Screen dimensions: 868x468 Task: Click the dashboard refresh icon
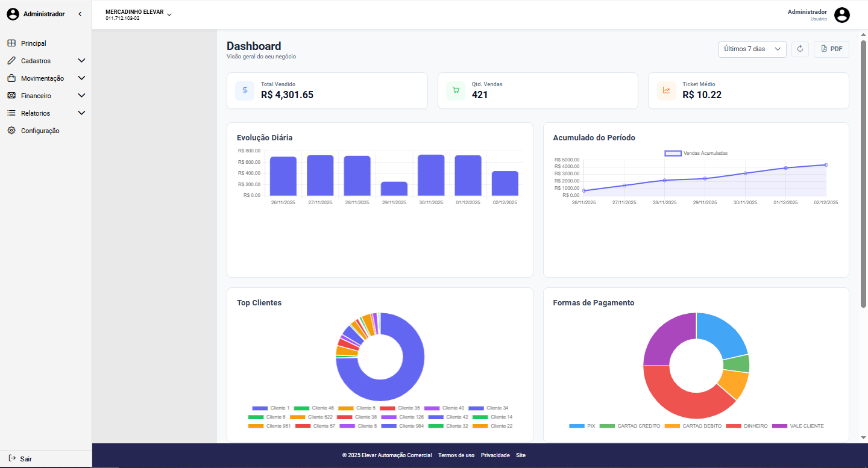coord(800,49)
